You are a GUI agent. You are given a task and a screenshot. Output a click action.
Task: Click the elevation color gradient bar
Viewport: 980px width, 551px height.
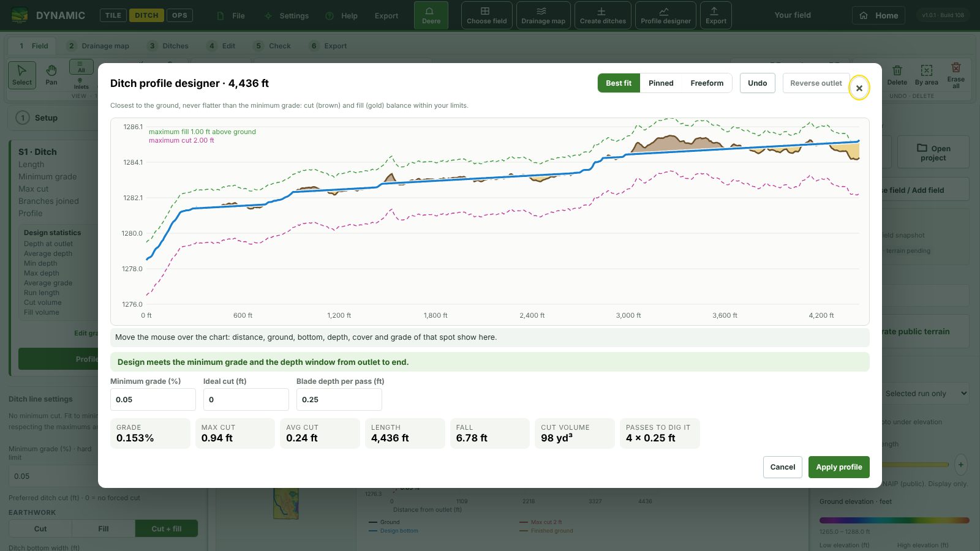click(x=894, y=520)
